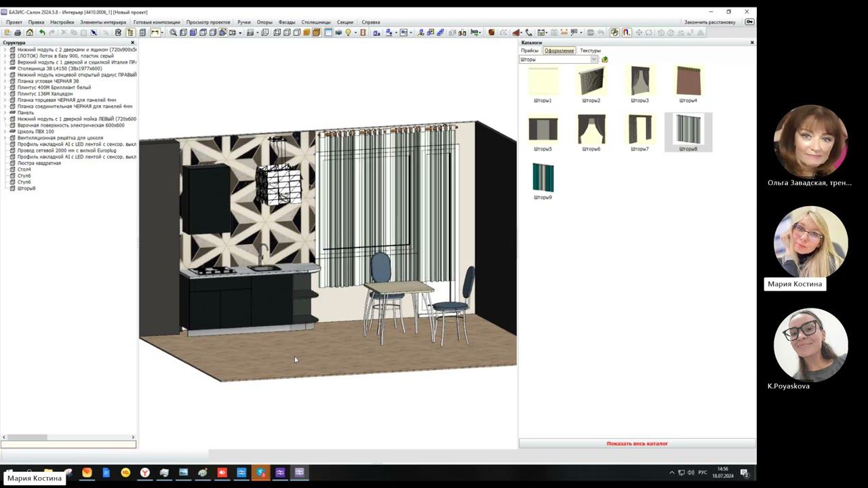Viewport: 868px width, 488px height.
Task: Toggle the structure tree panel toolbar button
Action: (130, 33)
